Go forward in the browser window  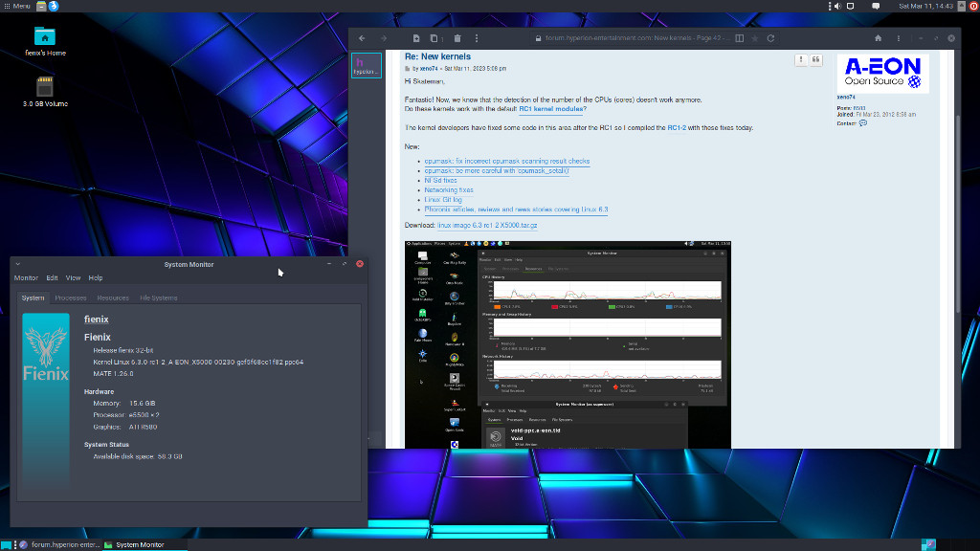[x=384, y=38]
